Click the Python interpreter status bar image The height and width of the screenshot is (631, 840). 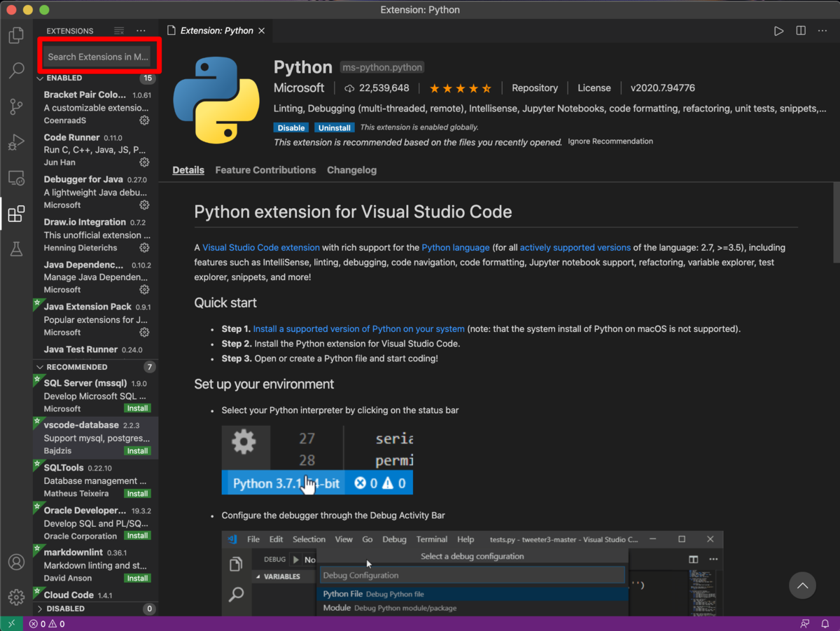(x=317, y=459)
